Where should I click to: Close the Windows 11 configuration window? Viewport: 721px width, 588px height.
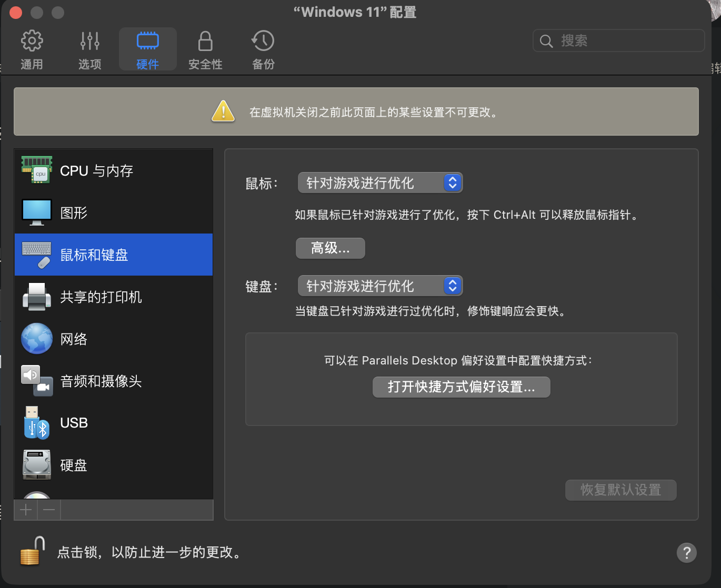(x=16, y=12)
